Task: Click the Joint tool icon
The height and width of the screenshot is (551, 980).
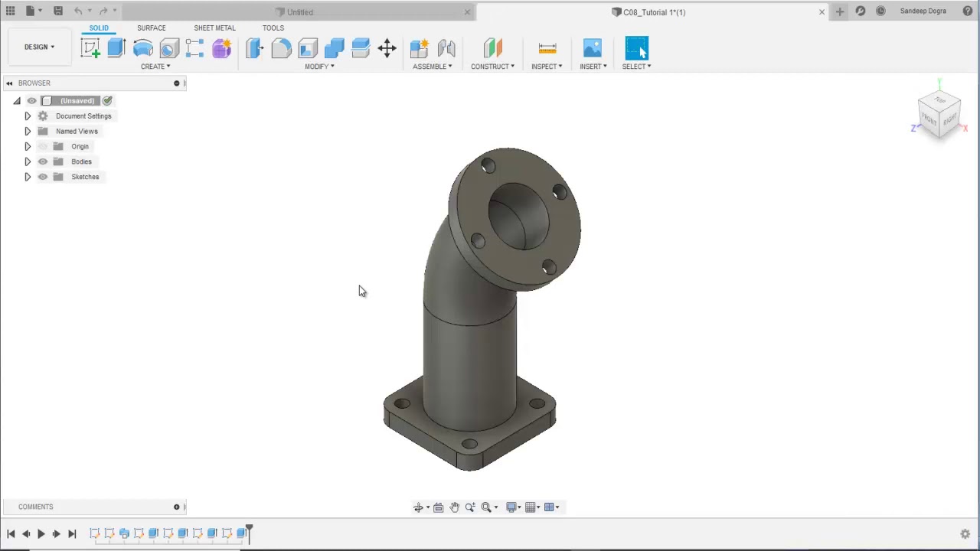Action: [446, 48]
